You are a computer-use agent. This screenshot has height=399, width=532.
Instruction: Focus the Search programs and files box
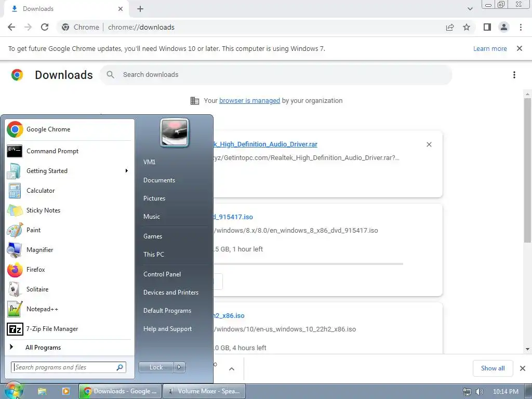click(x=69, y=367)
